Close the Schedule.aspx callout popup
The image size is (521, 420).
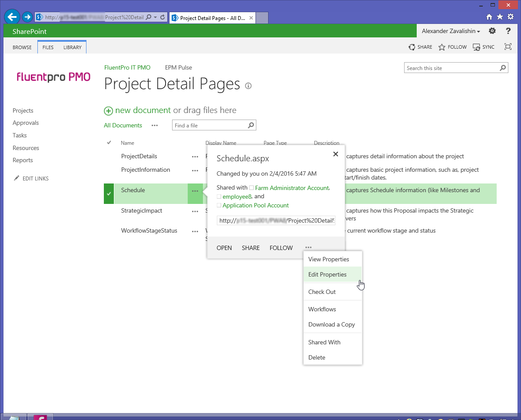click(335, 154)
